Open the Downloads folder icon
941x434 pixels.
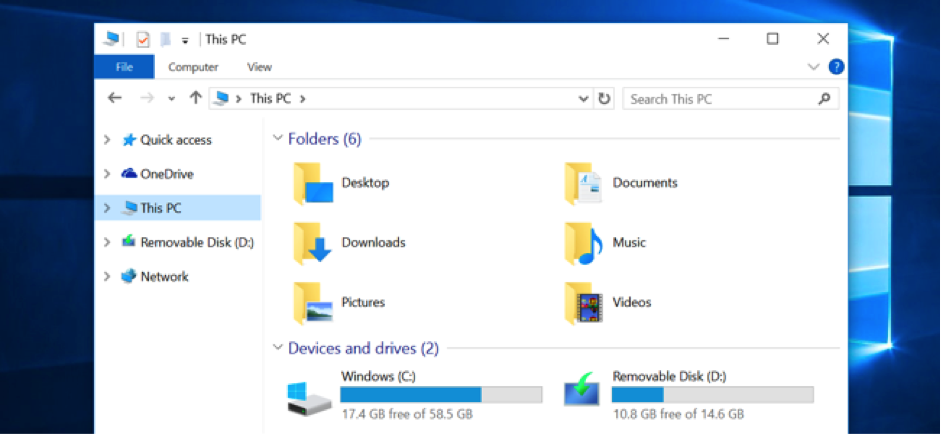(312, 243)
